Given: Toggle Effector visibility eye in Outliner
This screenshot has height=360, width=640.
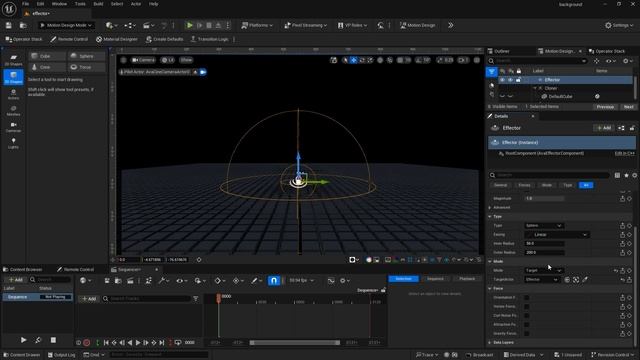Looking at the screenshot, I should coord(502,80).
